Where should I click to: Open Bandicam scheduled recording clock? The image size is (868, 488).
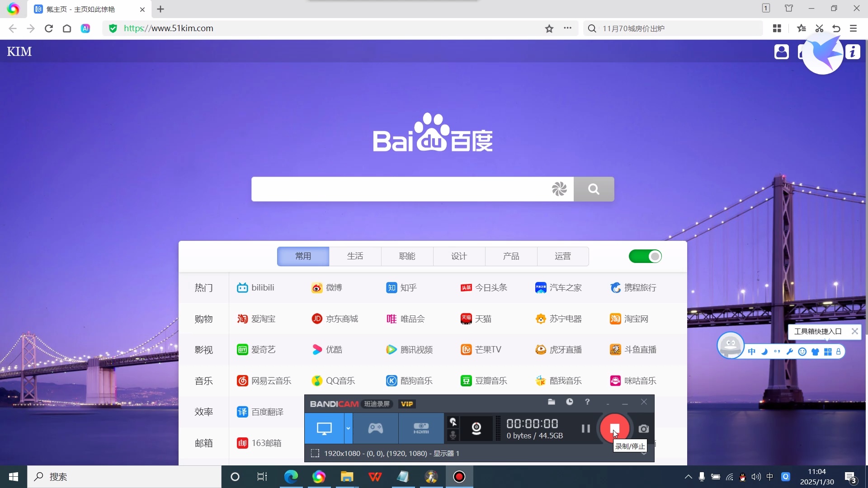(570, 402)
